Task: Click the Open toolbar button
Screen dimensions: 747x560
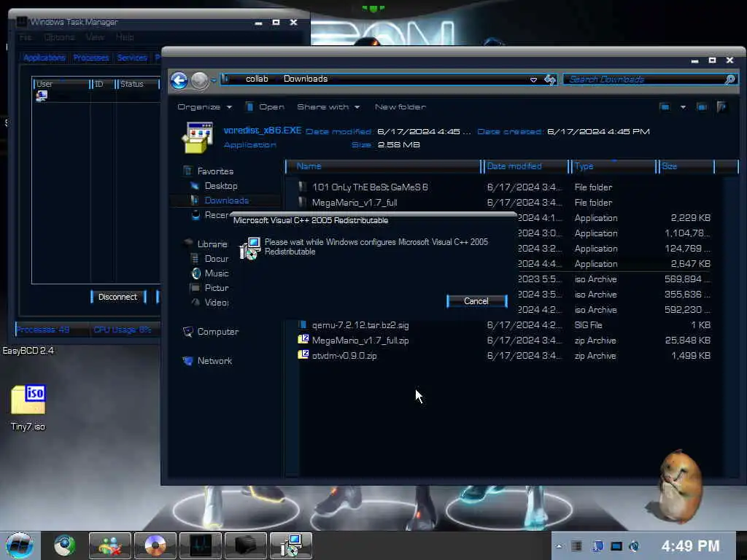Action: (266, 107)
